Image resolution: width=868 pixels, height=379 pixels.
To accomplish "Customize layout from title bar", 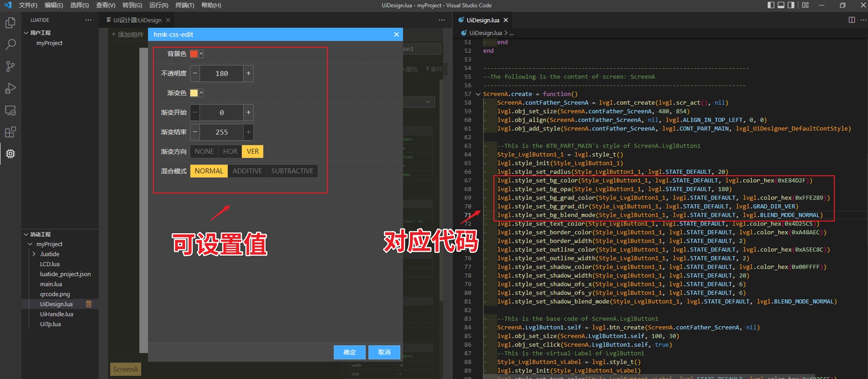I will point(805,5).
